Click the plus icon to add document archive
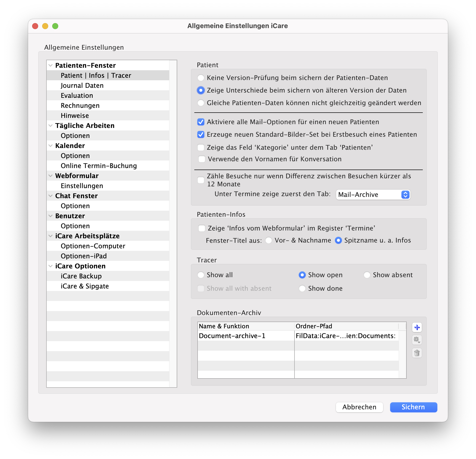Screen dimensions: 476x459 click(417, 327)
